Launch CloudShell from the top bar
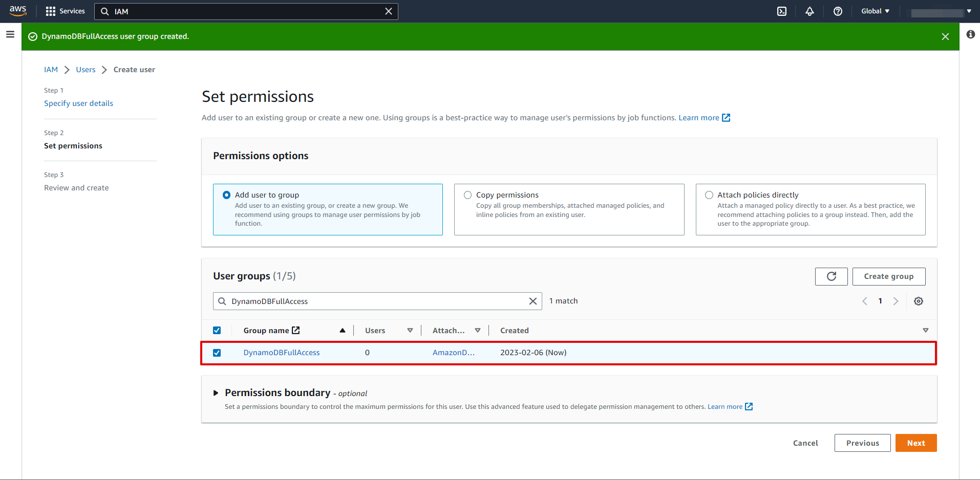 (782, 11)
